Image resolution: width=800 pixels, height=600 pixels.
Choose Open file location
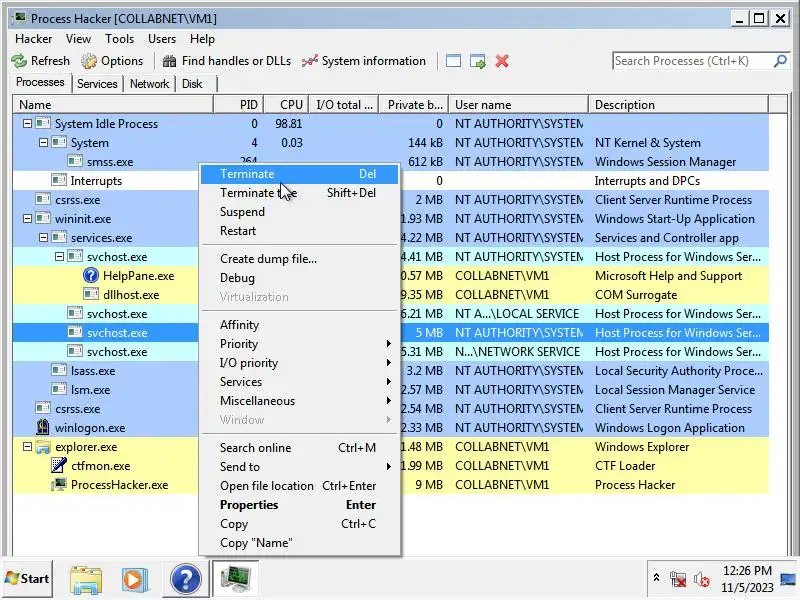(x=299, y=486)
